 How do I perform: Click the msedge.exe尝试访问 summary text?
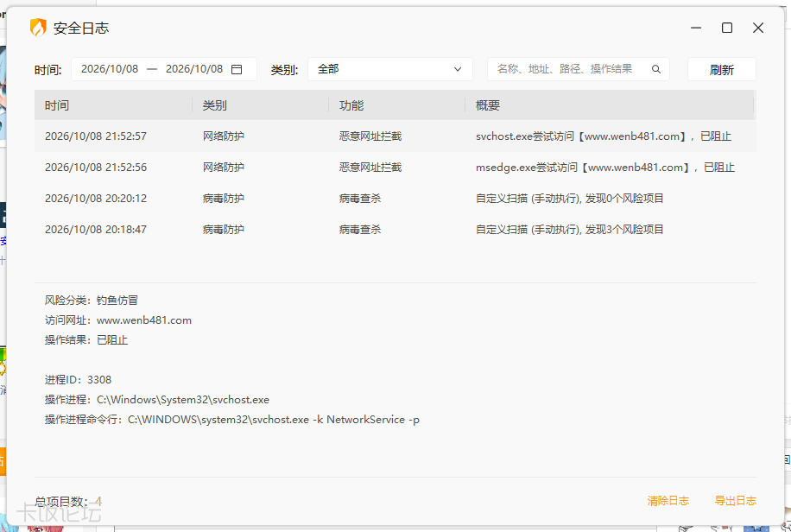point(604,167)
